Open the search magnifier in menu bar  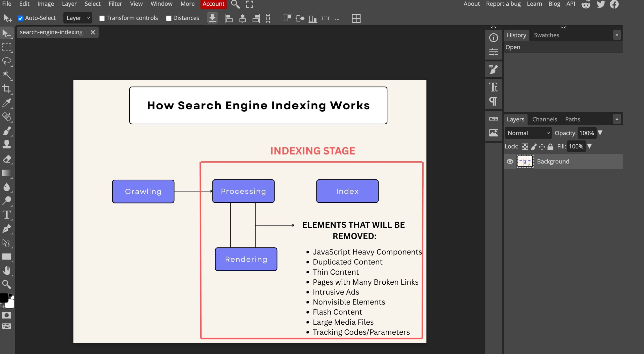[235, 4]
